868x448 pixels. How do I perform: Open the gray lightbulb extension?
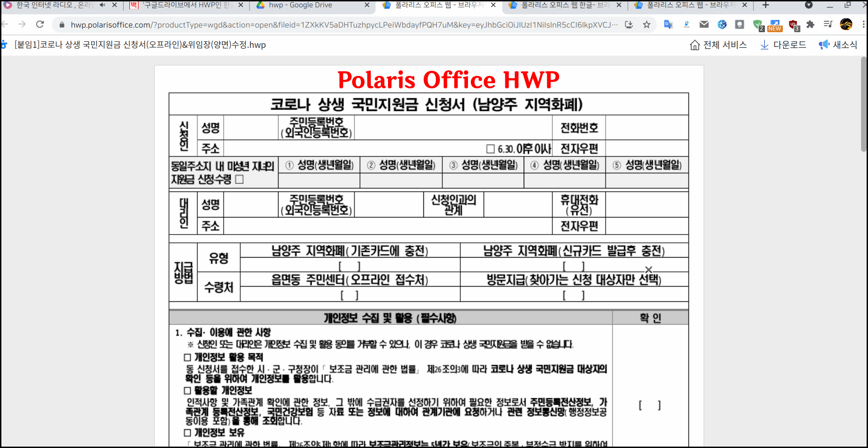[x=740, y=25]
